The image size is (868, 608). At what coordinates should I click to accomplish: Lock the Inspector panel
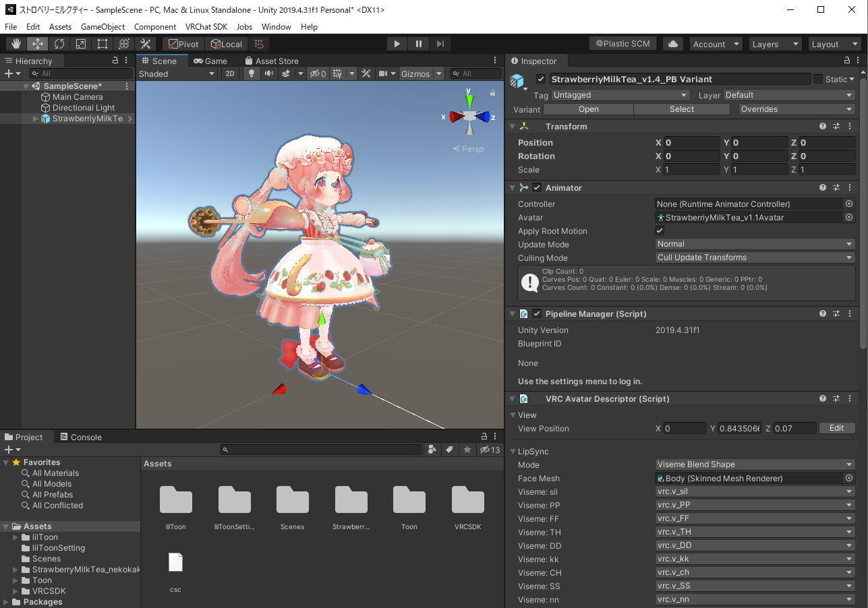click(847, 61)
